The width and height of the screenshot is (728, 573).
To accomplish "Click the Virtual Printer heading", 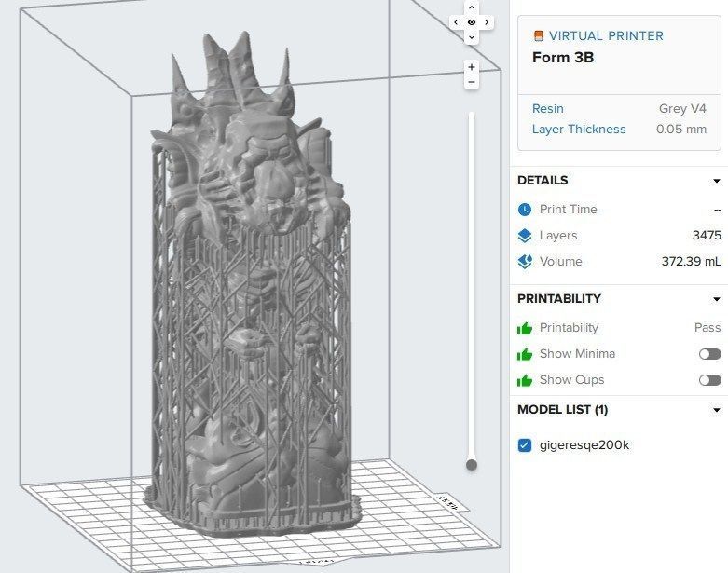I will (x=607, y=35).
